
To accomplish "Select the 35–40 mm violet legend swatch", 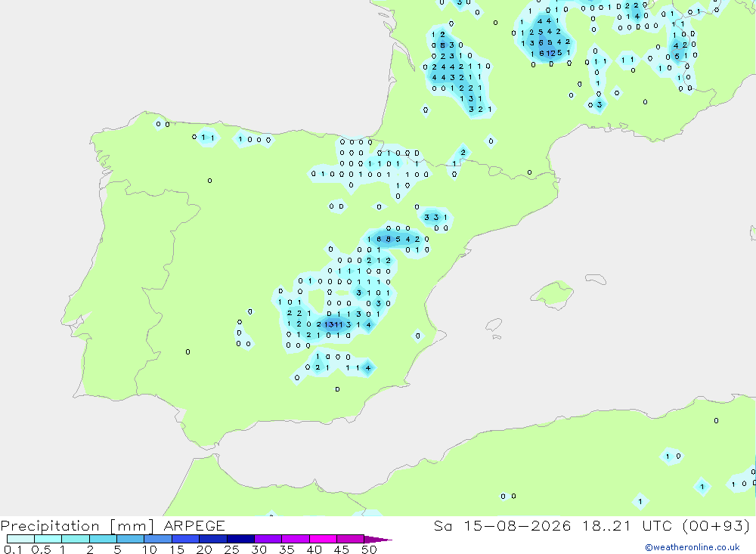I will [296, 539].
